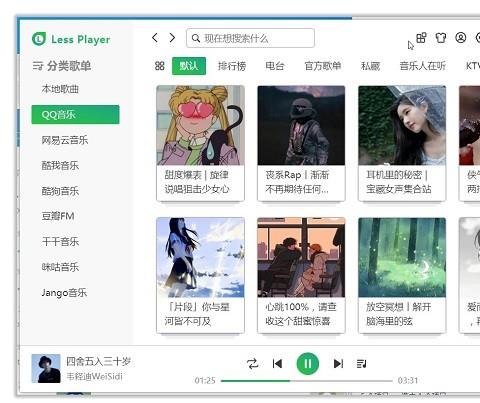Viewport: 480px width, 403px height.
Task: Click the song title 四舍五入三十岁
Action: click(98, 361)
